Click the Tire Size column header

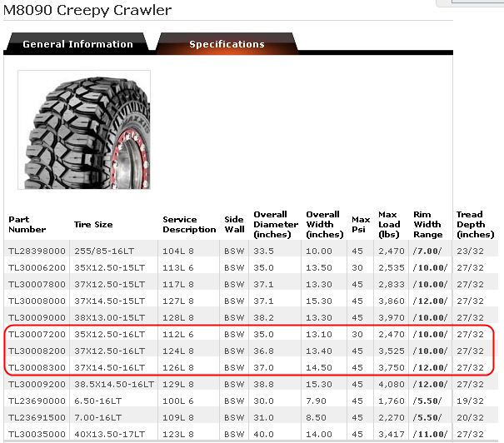[x=93, y=224]
